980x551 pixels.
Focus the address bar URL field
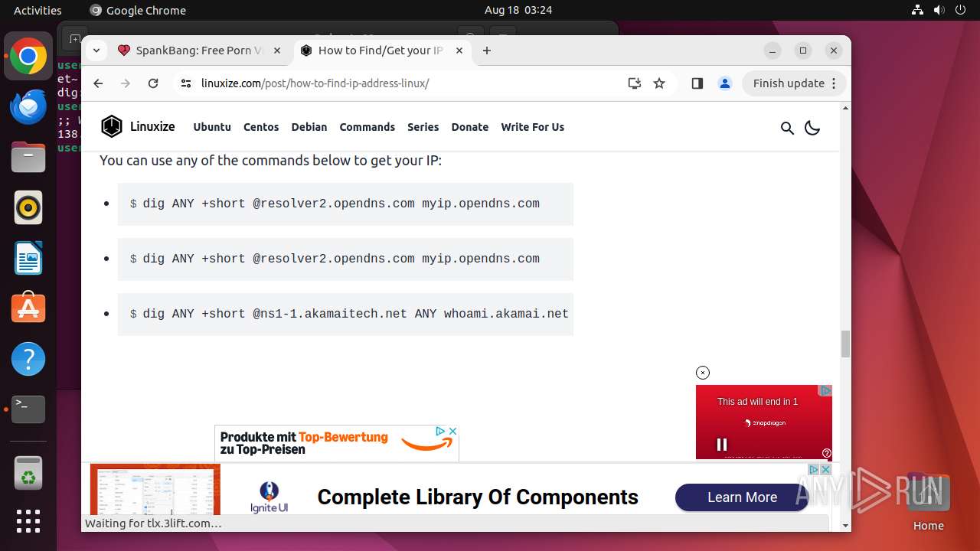pyautogui.click(x=410, y=83)
